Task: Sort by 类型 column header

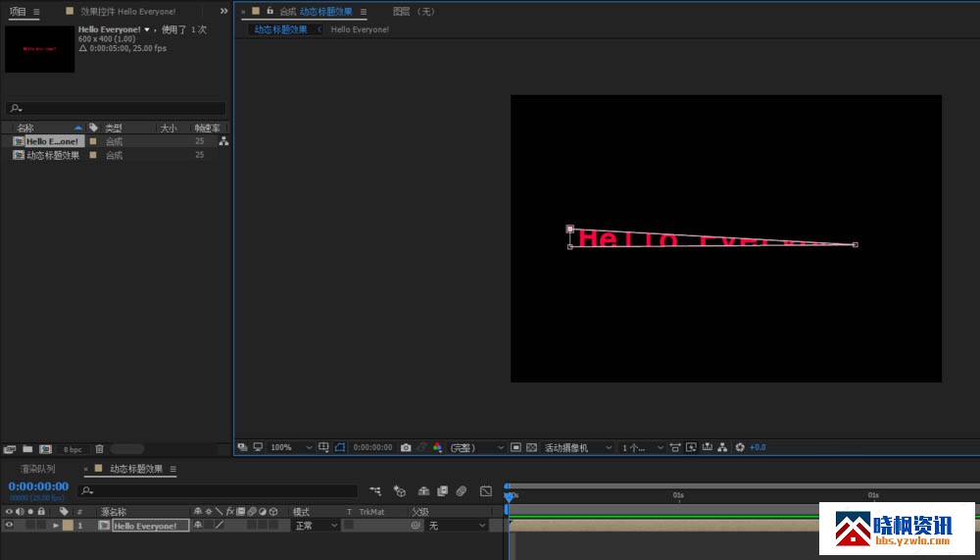Action: pyautogui.click(x=113, y=127)
